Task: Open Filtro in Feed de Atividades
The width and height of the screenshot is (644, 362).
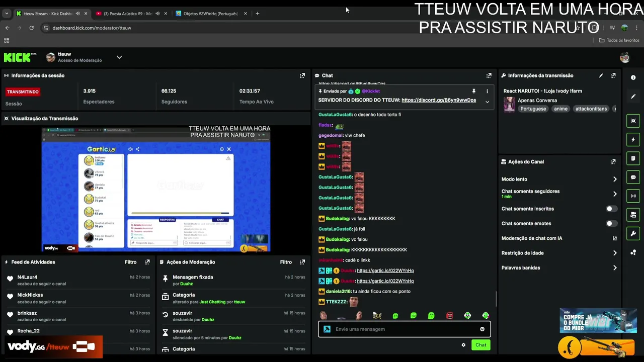Action: tap(130, 262)
